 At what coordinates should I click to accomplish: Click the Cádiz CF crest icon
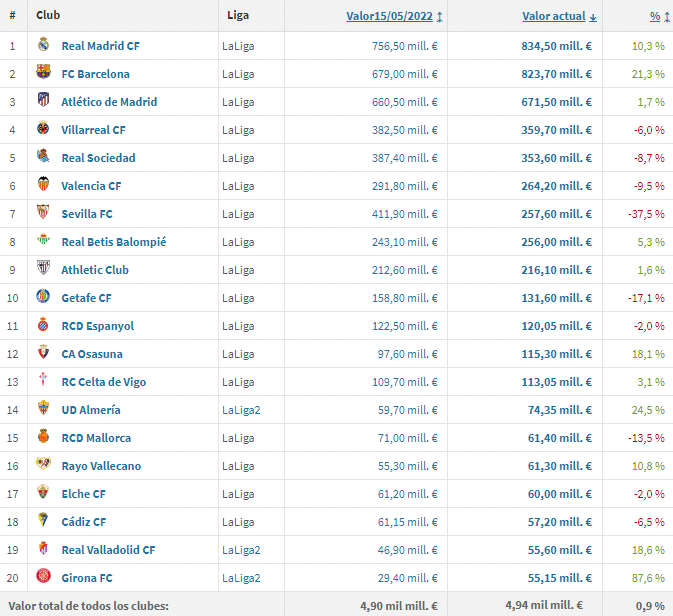point(43,519)
